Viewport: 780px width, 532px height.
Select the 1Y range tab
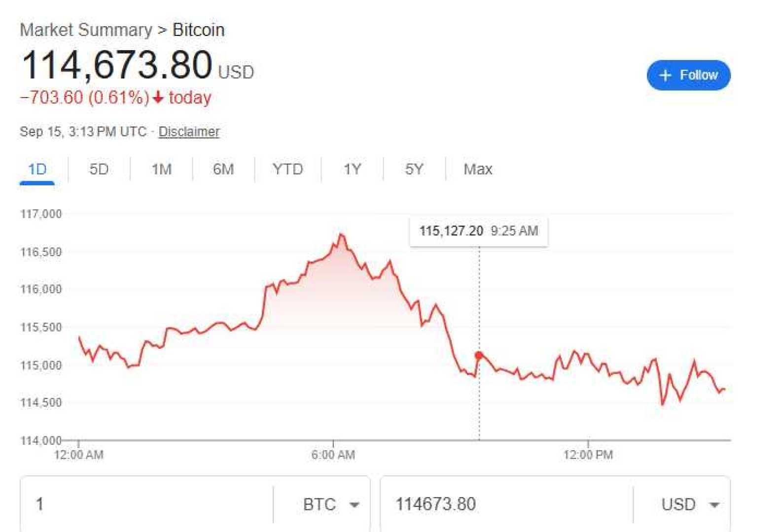[x=352, y=169]
